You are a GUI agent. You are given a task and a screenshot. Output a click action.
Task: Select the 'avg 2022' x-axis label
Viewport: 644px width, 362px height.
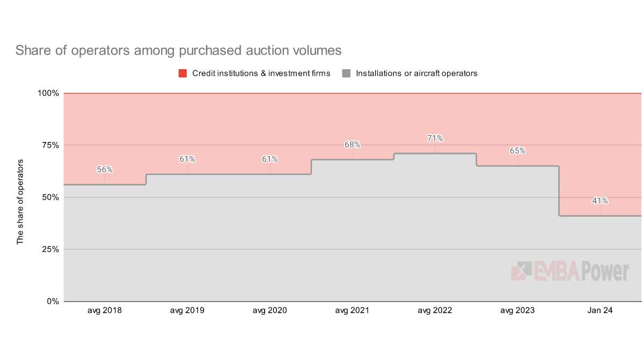tap(435, 311)
